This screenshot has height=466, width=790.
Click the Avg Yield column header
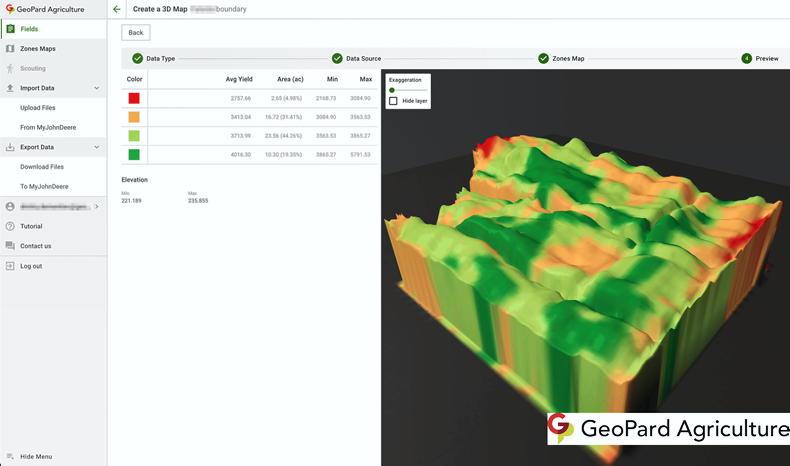(239, 79)
